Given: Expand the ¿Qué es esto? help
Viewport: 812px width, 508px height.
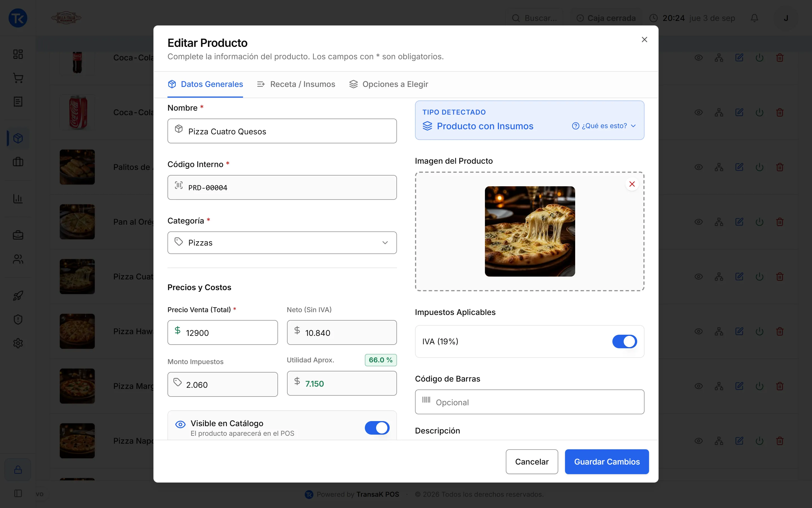Looking at the screenshot, I should click(604, 126).
